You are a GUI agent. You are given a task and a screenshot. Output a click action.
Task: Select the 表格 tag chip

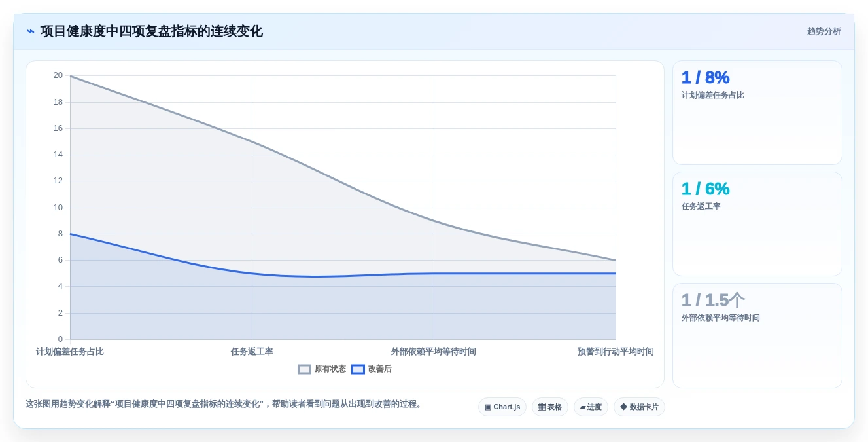pos(550,407)
